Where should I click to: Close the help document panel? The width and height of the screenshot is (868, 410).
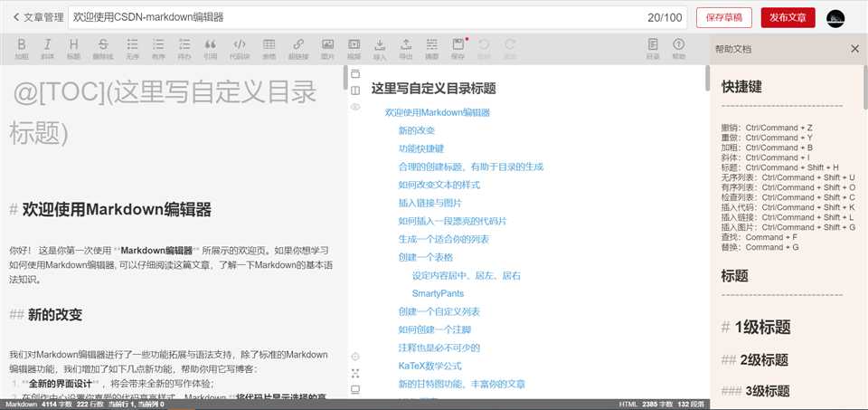tap(854, 49)
